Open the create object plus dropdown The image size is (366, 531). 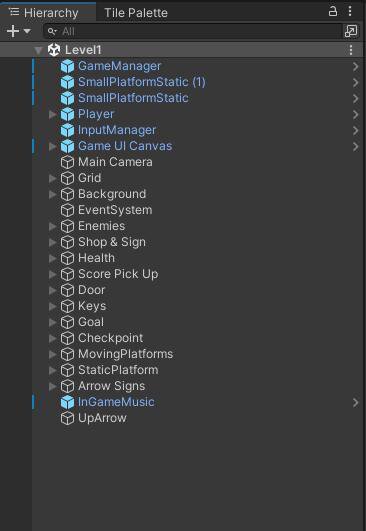(18, 31)
